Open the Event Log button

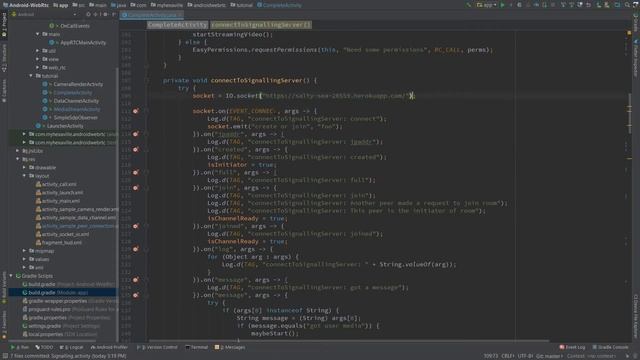point(572,347)
